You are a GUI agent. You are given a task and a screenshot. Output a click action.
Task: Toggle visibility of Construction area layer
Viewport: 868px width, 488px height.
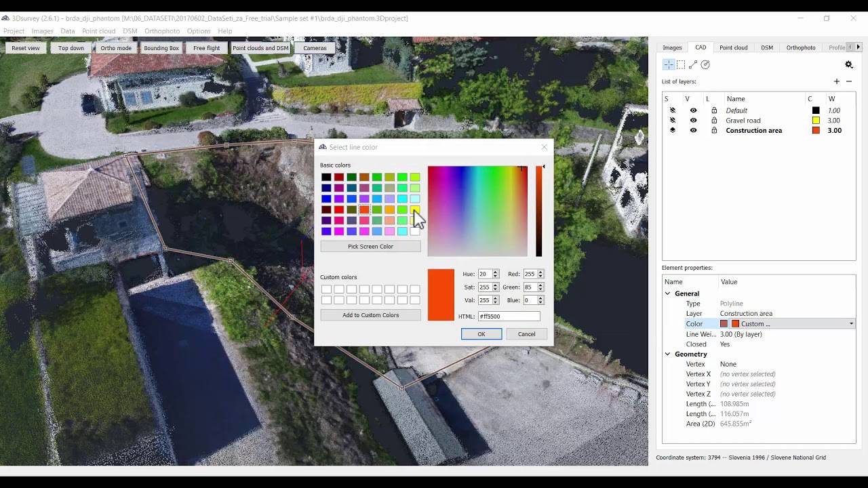coord(693,131)
